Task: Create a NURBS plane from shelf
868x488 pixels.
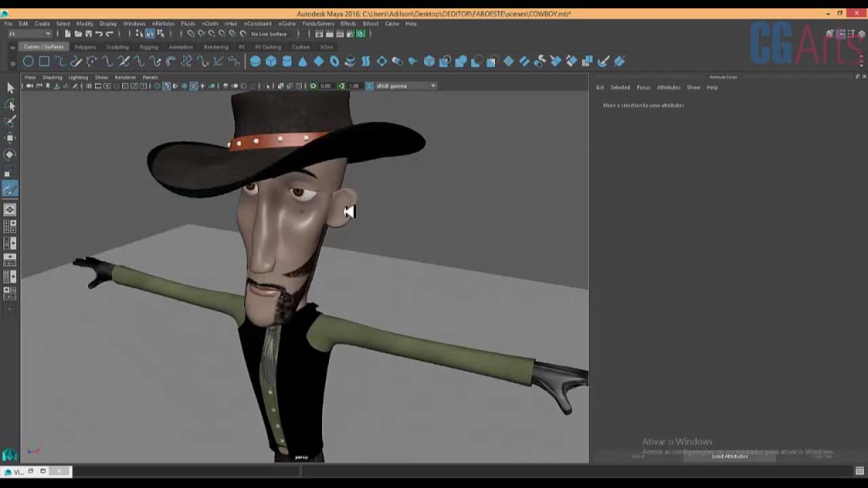Action: pyautogui.click(x=318, y=61)
